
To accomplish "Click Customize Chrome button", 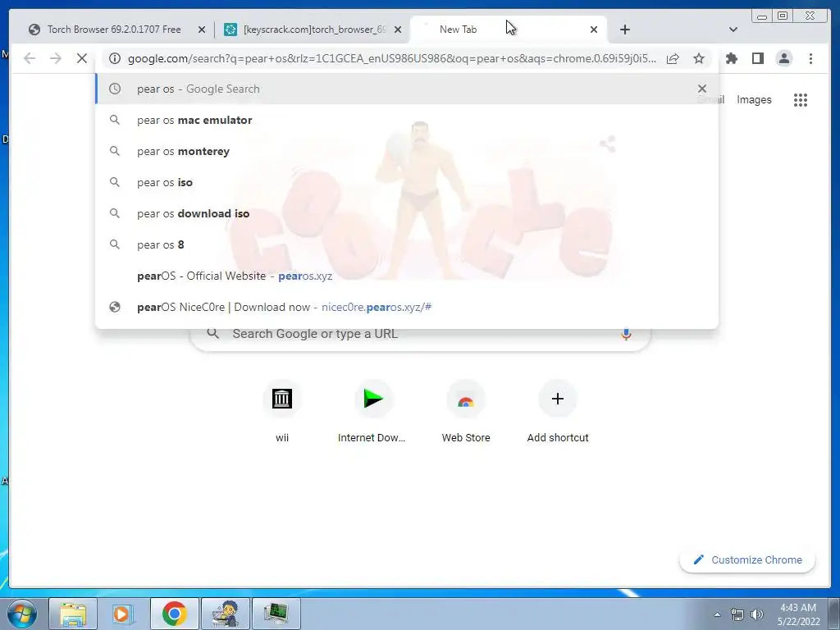I will tap(747, 559).
